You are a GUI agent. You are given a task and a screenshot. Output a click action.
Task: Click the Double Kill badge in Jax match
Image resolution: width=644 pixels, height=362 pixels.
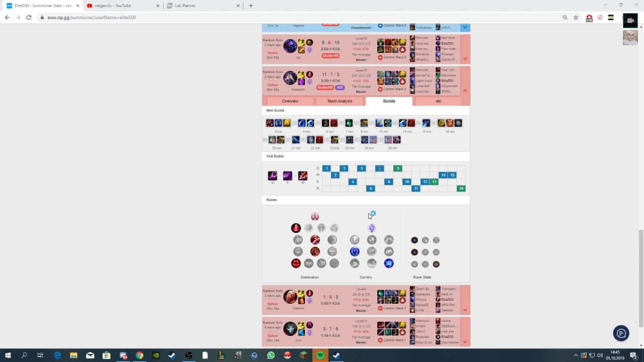point(331,56)
